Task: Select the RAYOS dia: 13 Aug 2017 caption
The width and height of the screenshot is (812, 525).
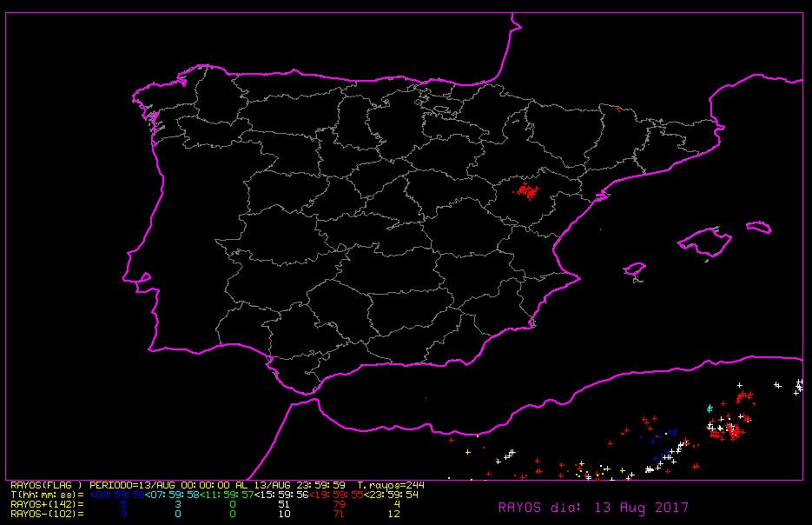Action: pos(593,508)
